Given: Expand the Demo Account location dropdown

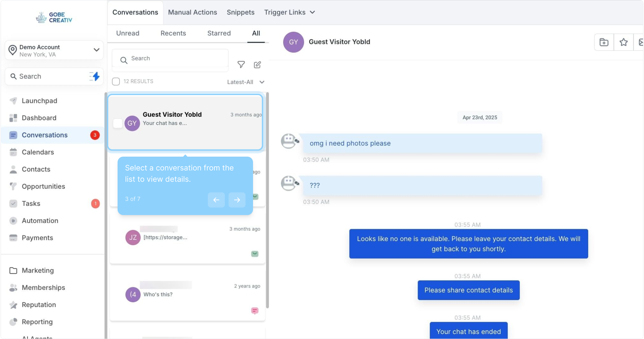Looking at the screenshot, I should [96, 50].
